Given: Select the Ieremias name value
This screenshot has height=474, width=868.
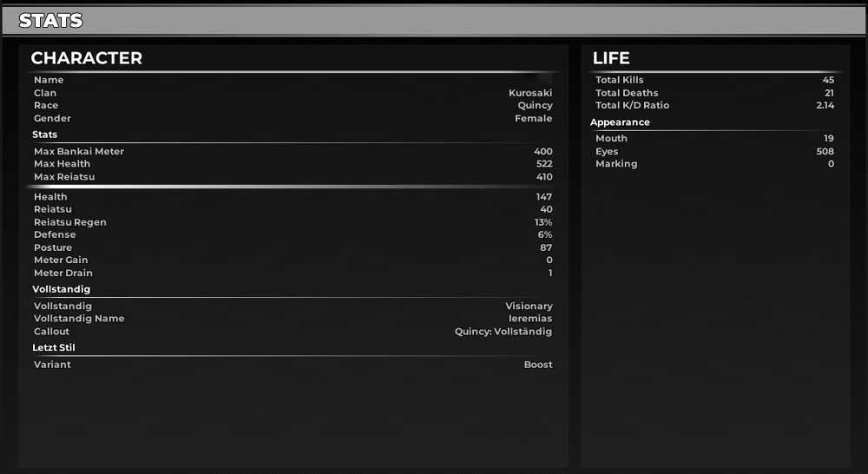Looking at the screenshot, I should (x=530, y=319).
